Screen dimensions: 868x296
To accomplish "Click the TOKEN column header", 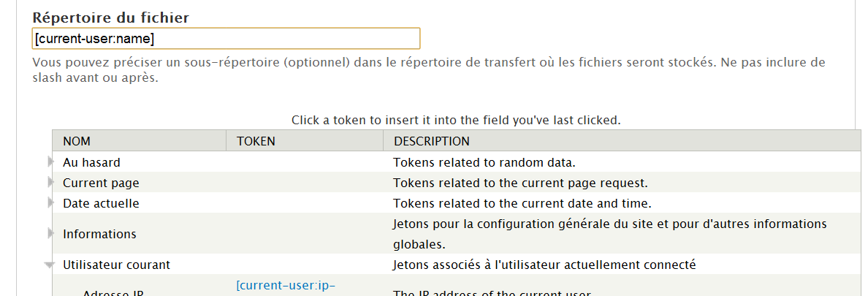I will click(256, 141).
